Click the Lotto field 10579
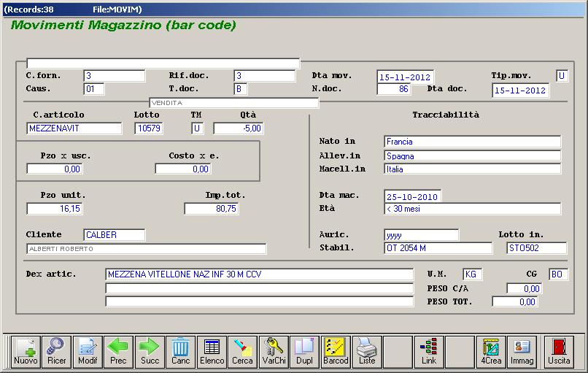This screenshot has height=373, width=588. coord(149,128)
